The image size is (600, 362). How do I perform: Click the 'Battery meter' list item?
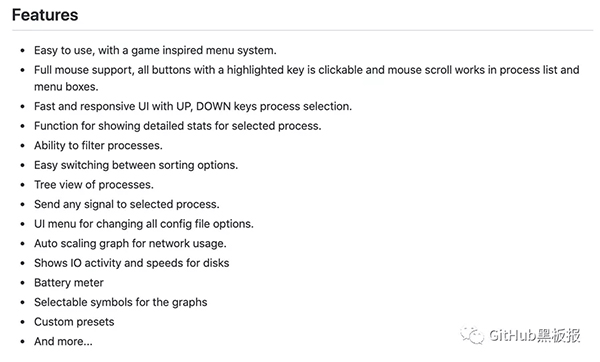click(x=69, y=283)
